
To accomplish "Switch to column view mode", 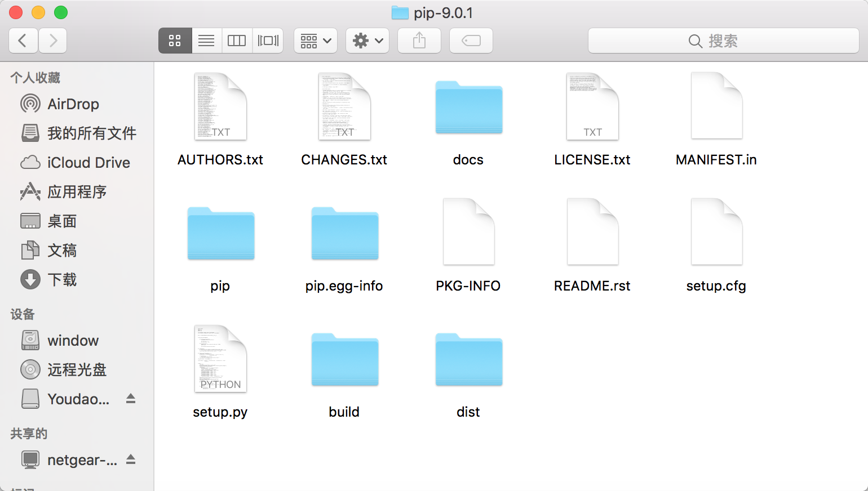I will (237, 41).
